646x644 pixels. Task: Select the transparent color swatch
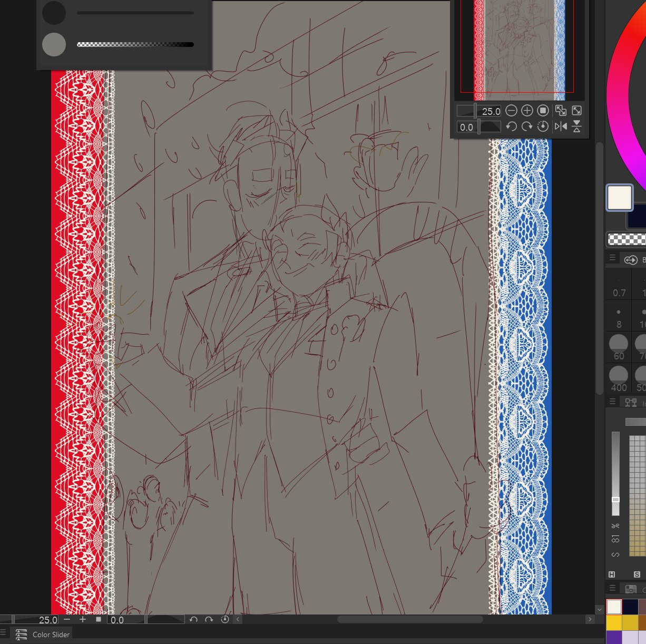(627, 239)
